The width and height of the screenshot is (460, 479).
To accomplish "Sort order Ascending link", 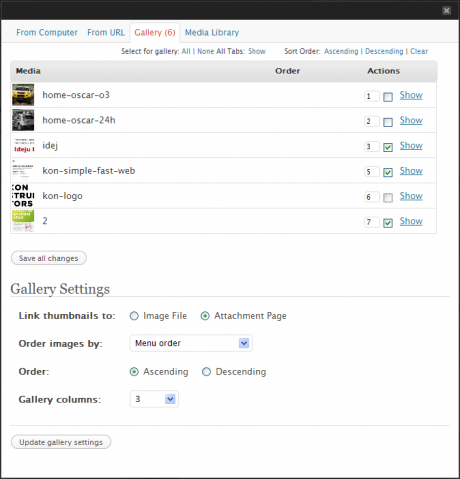I will tap(341, 51).
